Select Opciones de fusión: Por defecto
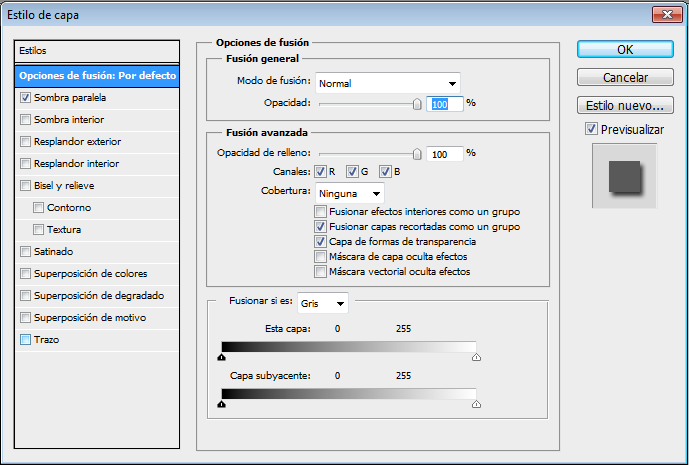 point(97,76)
